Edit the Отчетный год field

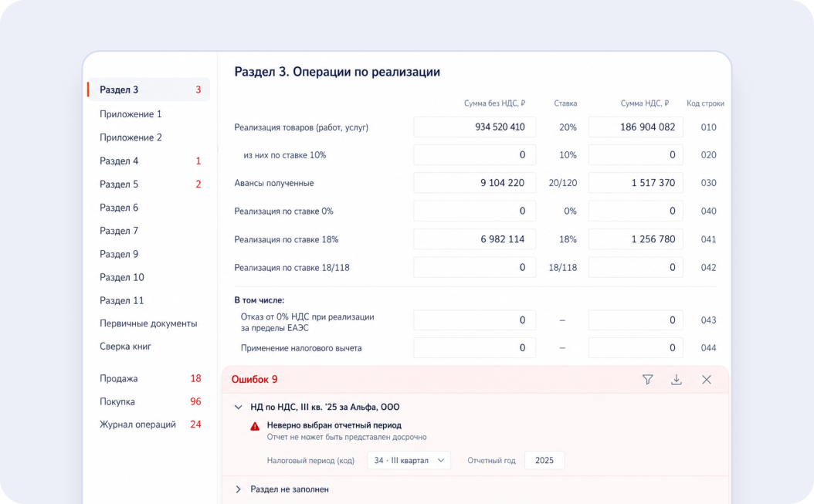click(544, 461)
